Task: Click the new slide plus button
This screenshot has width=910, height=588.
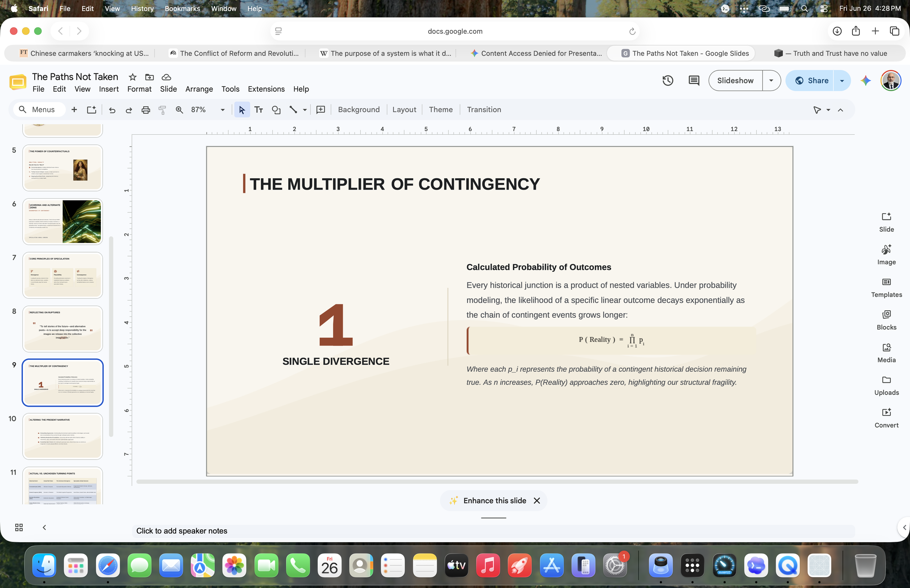Action: pos(74,110)
